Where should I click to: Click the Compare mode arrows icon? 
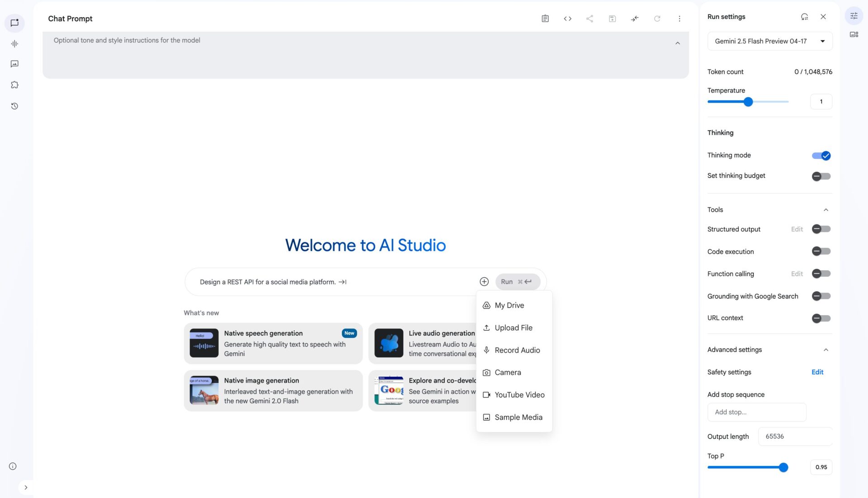(x=635, y=19)
